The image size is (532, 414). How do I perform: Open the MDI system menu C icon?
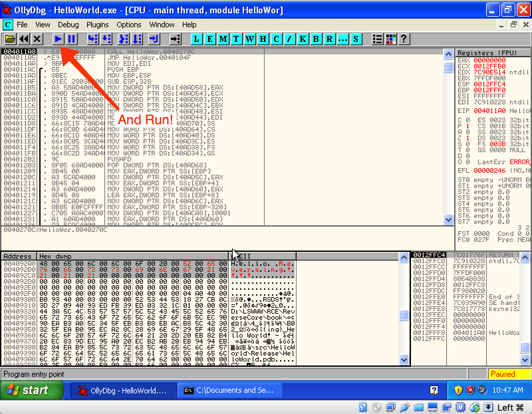pos(8,25)
